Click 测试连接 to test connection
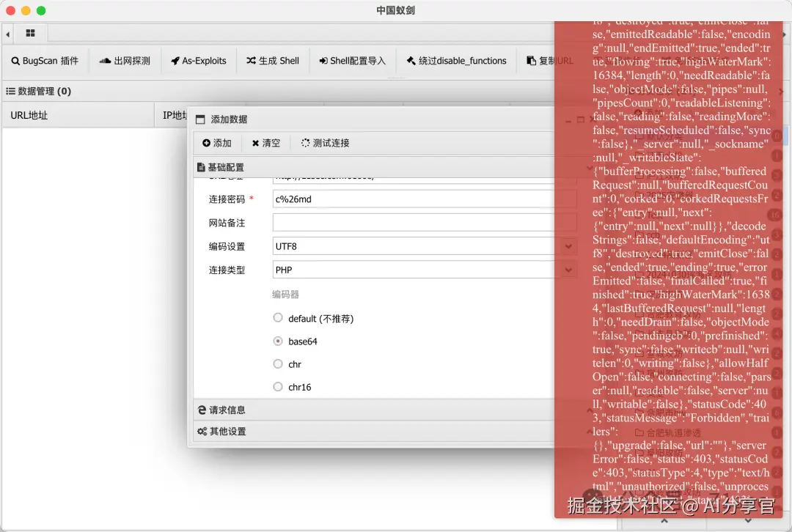The image size is (792, 532). pyautogui.click(x=325, y=143)
